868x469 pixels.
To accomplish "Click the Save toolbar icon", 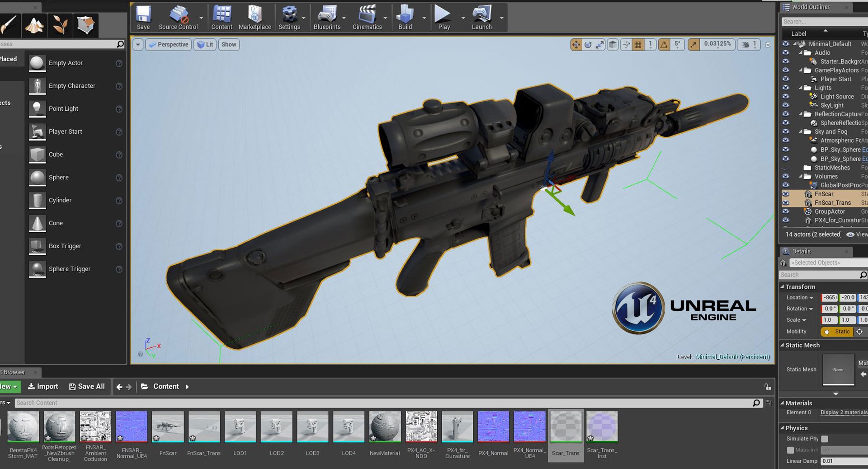I will coord(143,18).
